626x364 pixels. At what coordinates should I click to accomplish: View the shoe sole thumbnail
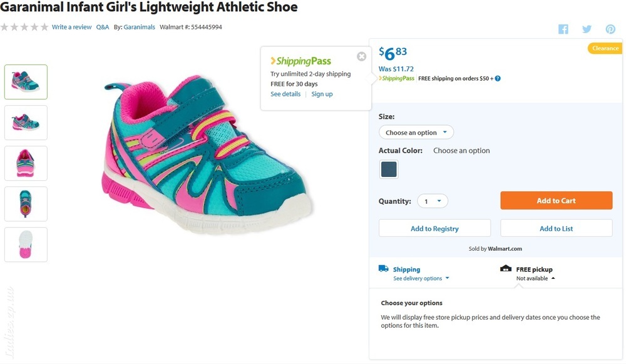(x=26, y=245)
